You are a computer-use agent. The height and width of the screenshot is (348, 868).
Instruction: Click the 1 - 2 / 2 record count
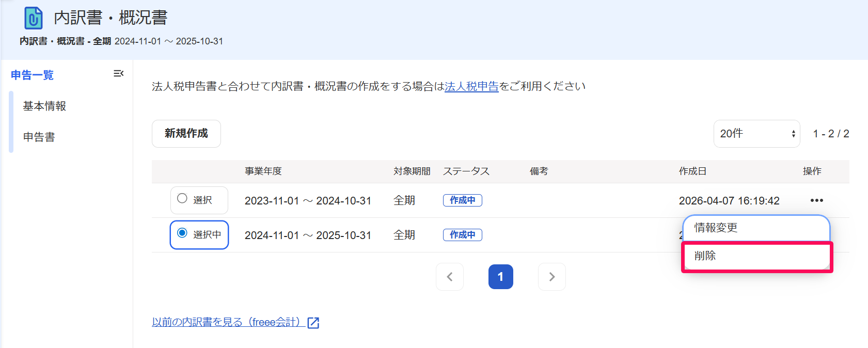click(831, 134)
